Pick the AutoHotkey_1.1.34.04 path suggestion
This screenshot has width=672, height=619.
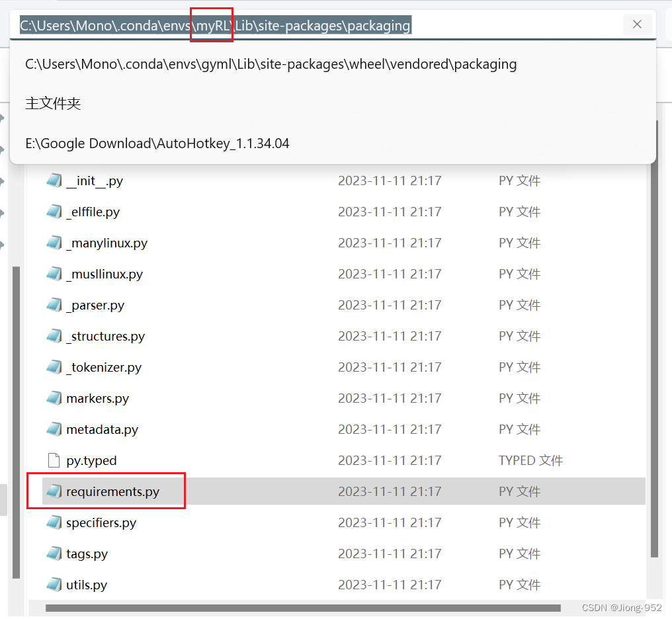pyautogui.click(x=157, y=144)
